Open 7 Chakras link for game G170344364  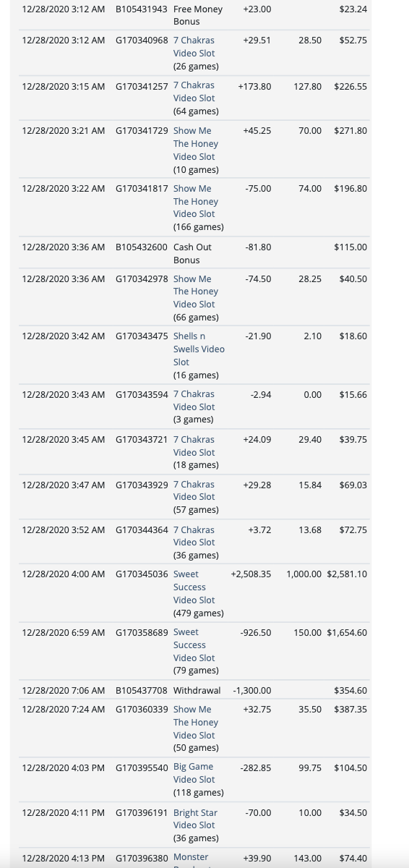pyautogui.click(x=194, y=536)
